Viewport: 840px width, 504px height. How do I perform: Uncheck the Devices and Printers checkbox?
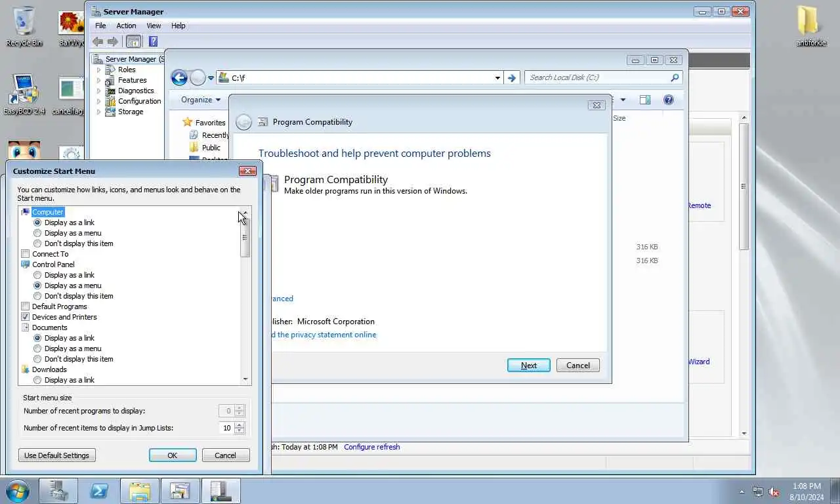pos(26,317)
